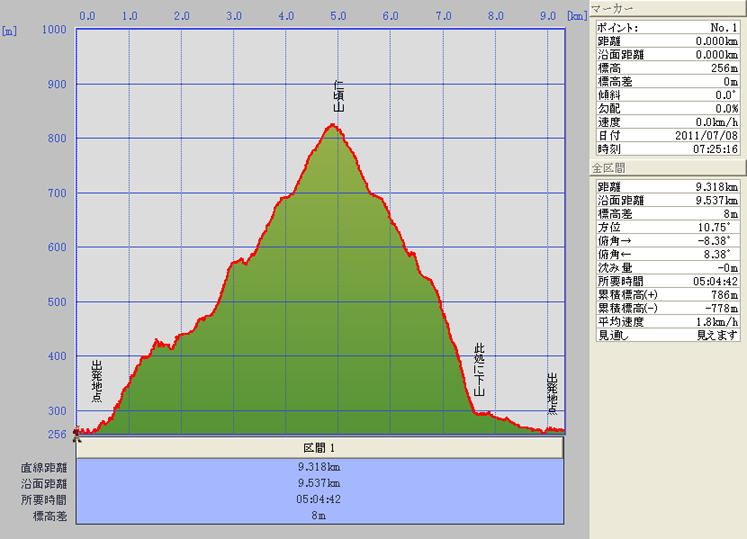
Task: Select the 勾配 0.0% row
Action: (x=667, y=108)
